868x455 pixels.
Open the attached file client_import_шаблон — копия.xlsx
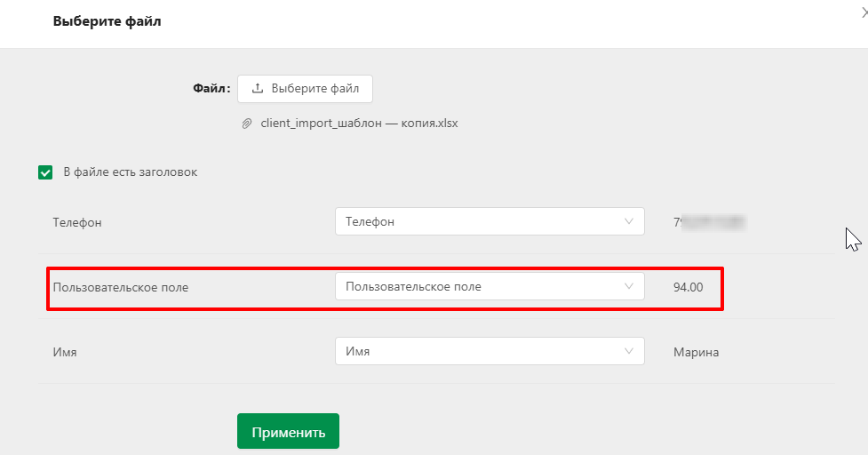coord(359,123)
